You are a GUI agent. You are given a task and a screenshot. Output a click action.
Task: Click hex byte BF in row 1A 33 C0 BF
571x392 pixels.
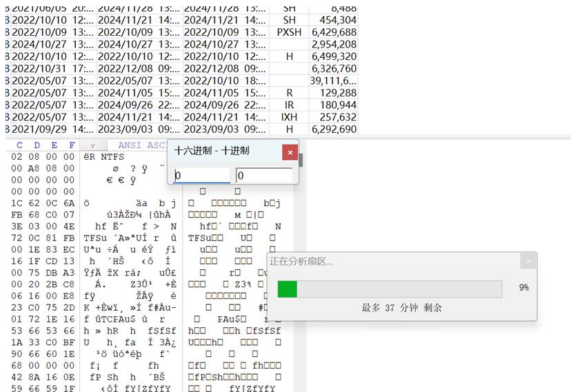click(x=69, y=342)
